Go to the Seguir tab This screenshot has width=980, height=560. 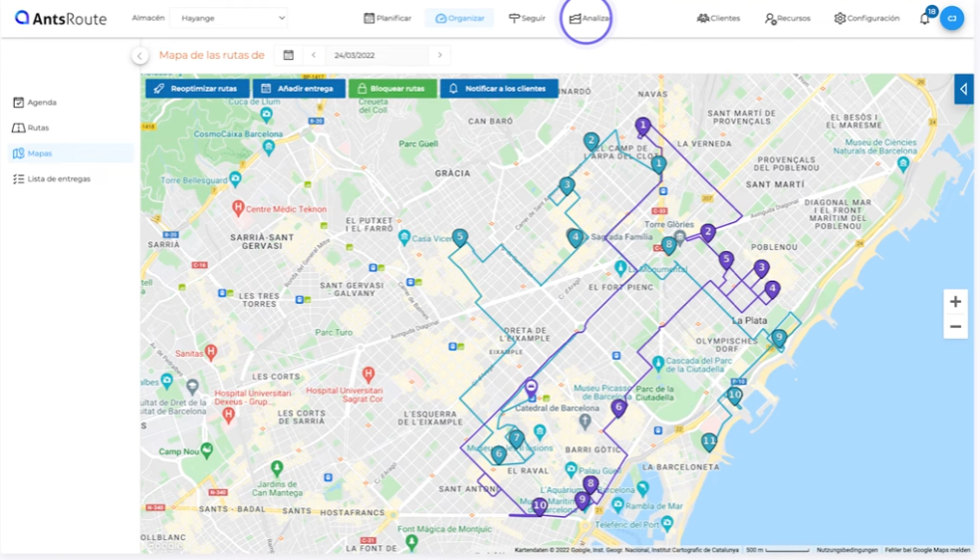(527, 18)
